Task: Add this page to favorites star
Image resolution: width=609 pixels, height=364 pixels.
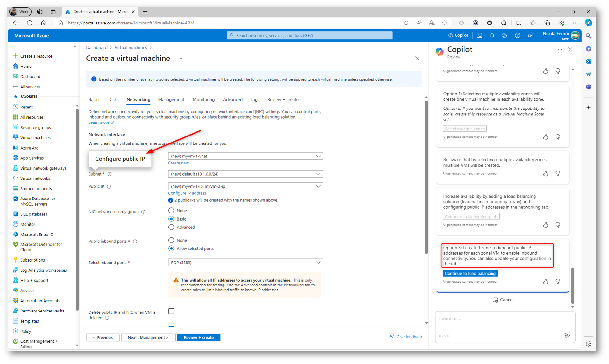Action: (x=444, y=23)
